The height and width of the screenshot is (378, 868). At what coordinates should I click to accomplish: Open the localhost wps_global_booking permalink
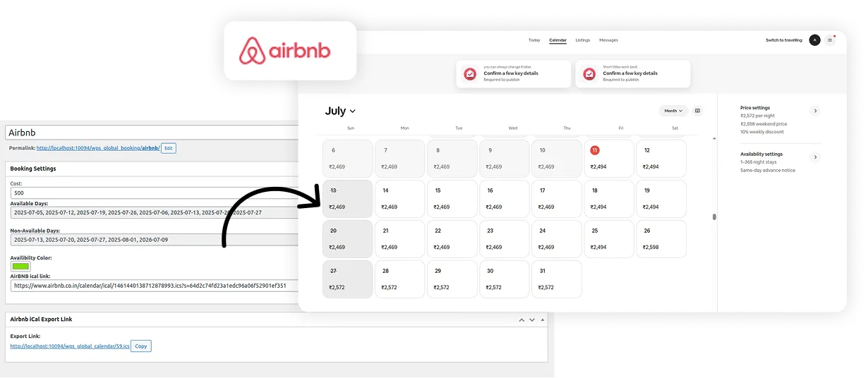[98, 148]
